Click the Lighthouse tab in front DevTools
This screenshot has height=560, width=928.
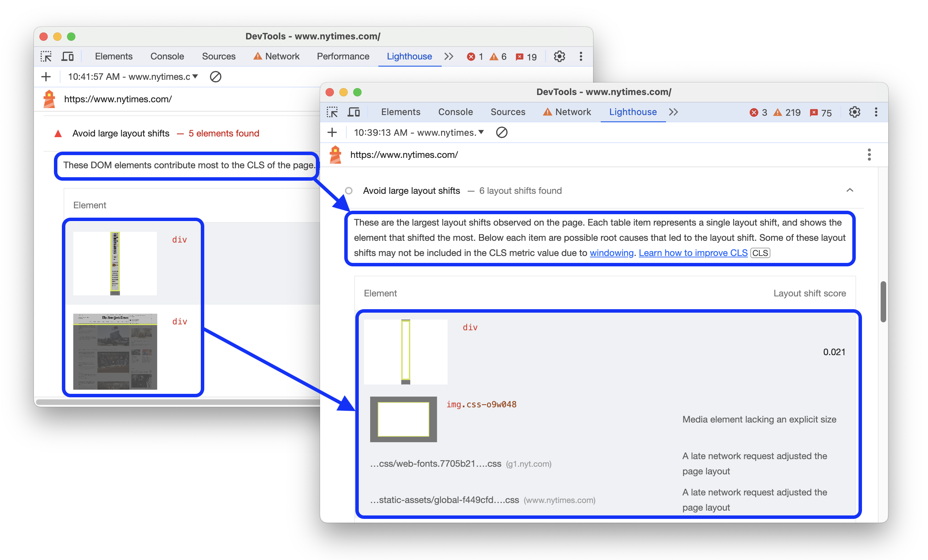click(632, 111)
